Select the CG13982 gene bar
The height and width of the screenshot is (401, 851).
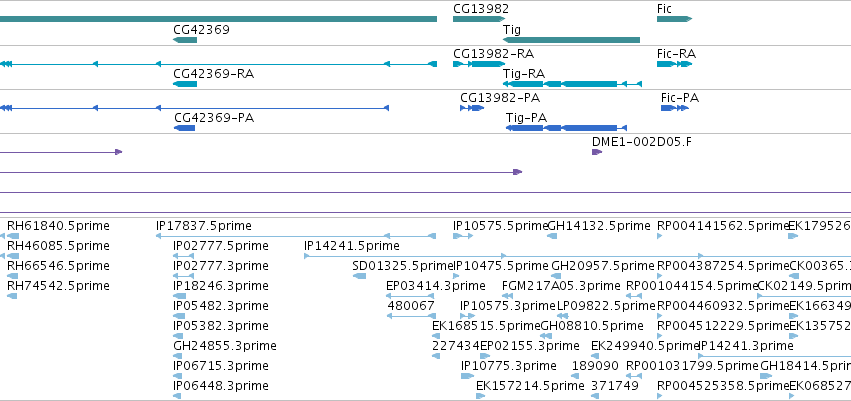(479, 19)
